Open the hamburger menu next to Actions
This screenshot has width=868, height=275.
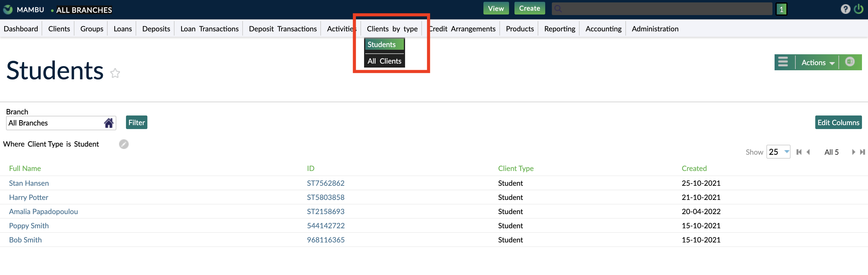coord(783,62)
